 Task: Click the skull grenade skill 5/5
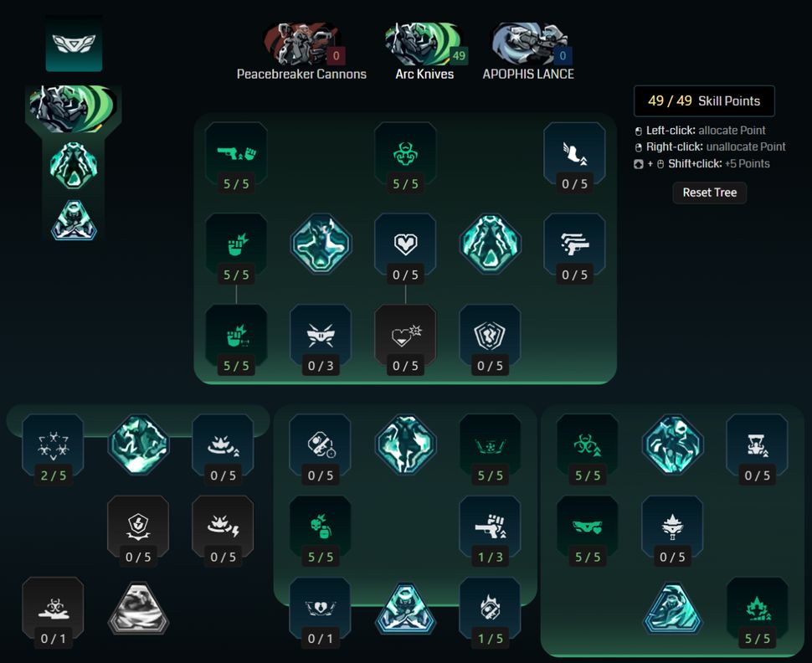(321, 527)
